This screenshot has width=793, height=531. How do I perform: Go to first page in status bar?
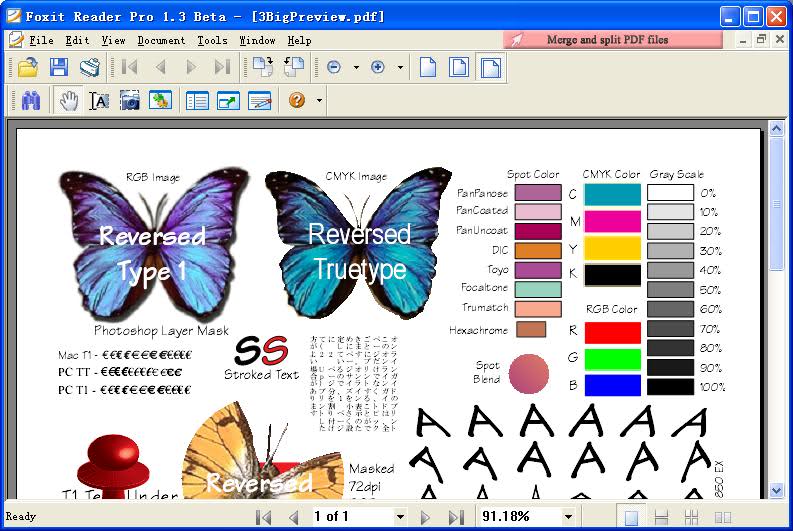coord(263,517)
